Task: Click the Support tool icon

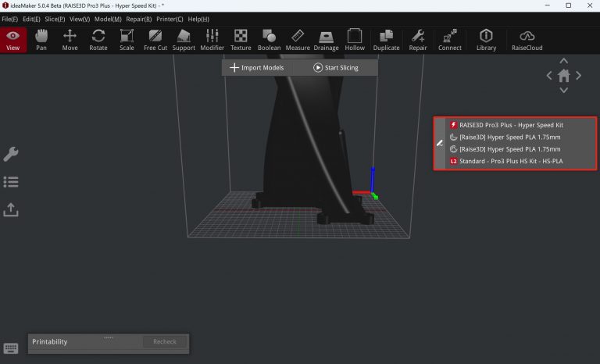Action: 184,40
